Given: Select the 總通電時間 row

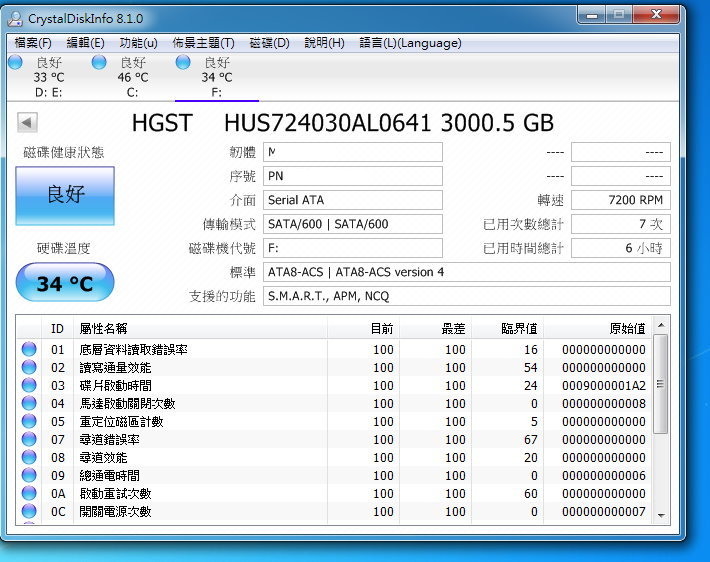Looking at the screenshot, I should pos(334,475).
